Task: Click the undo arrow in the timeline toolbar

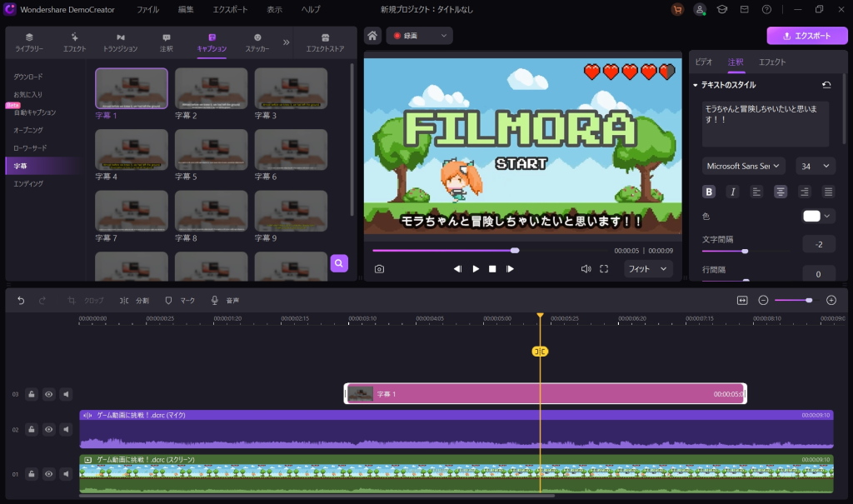Action: (21, 300)
